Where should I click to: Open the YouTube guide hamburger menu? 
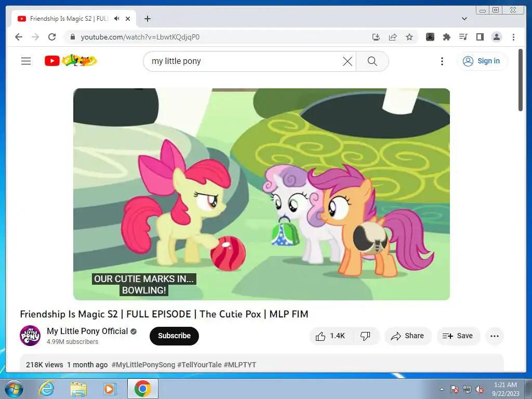[x=26, y=61]
